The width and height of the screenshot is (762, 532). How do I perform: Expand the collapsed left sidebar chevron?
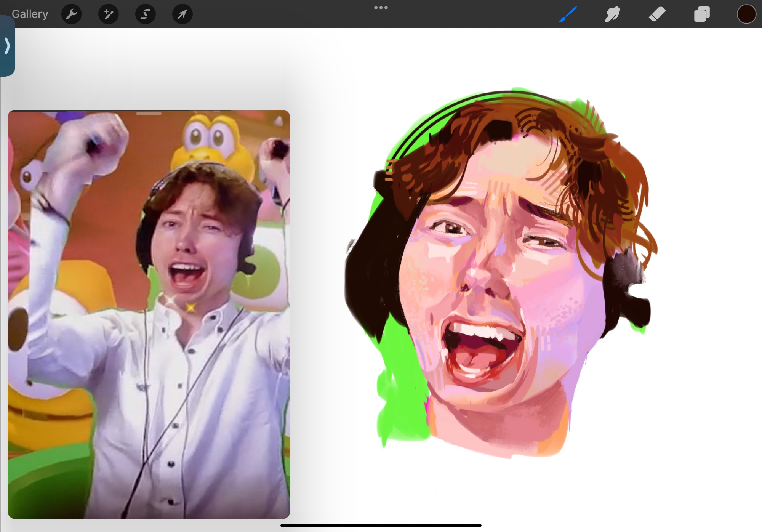7,46
